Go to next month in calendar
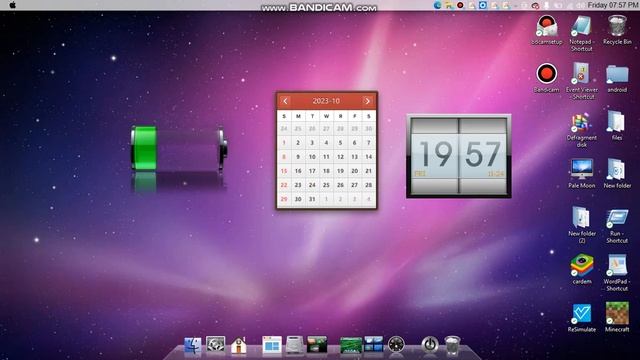The width and height of the screenshot is (640, 360). [367, 101]
